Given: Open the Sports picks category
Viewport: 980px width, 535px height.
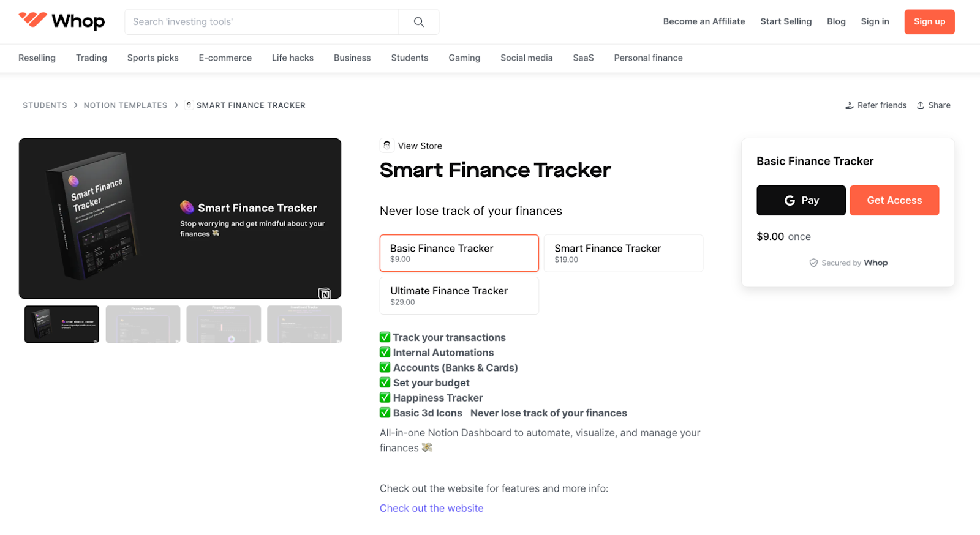Looking at the screenshot, I should tap(153, 58).
